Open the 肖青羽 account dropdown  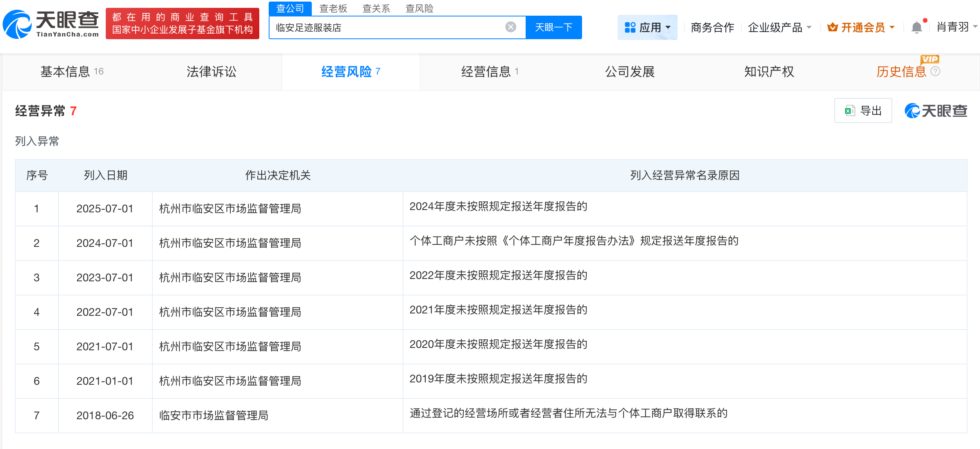(x=956, y=27)
